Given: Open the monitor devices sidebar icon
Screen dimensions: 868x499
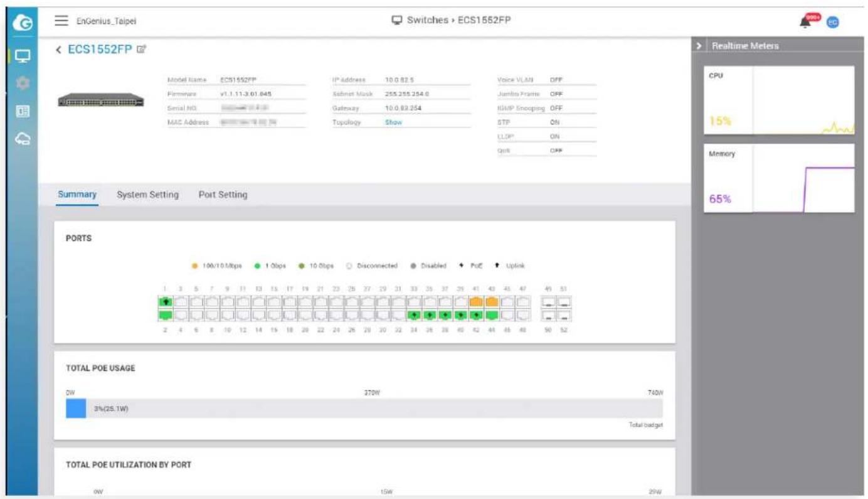Looking at the screenshot, I should tap(22, 55).
